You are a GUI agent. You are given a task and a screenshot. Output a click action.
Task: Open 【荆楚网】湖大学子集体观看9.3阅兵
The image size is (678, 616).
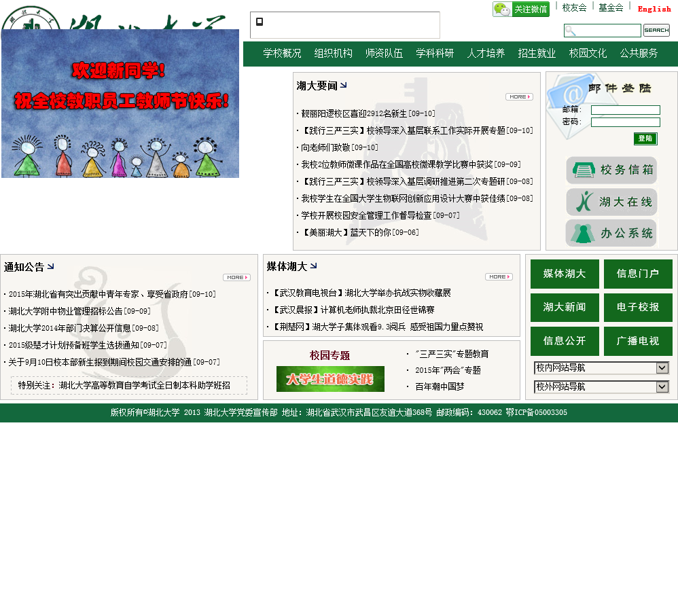pyautogui.click(x=376, y=327)
